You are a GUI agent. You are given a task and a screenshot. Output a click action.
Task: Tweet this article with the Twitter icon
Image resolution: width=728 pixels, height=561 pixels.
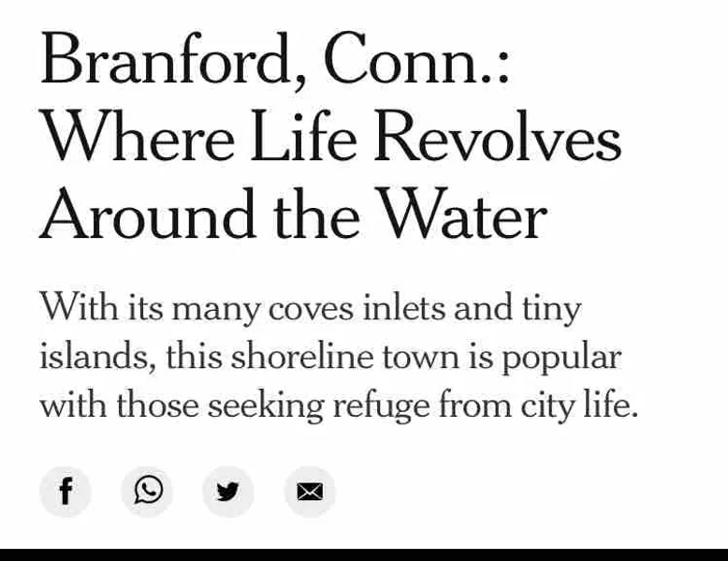[x=228, y=492]
